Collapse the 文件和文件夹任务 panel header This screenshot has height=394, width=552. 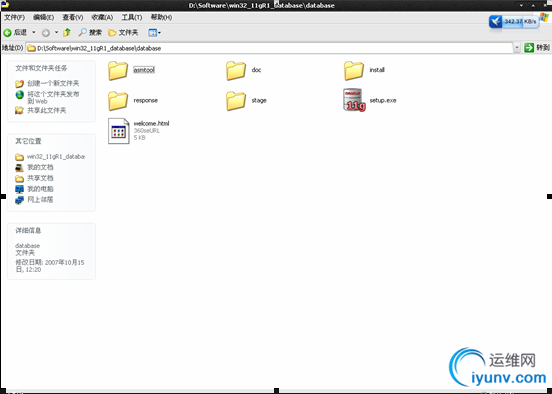click(51, 68)
